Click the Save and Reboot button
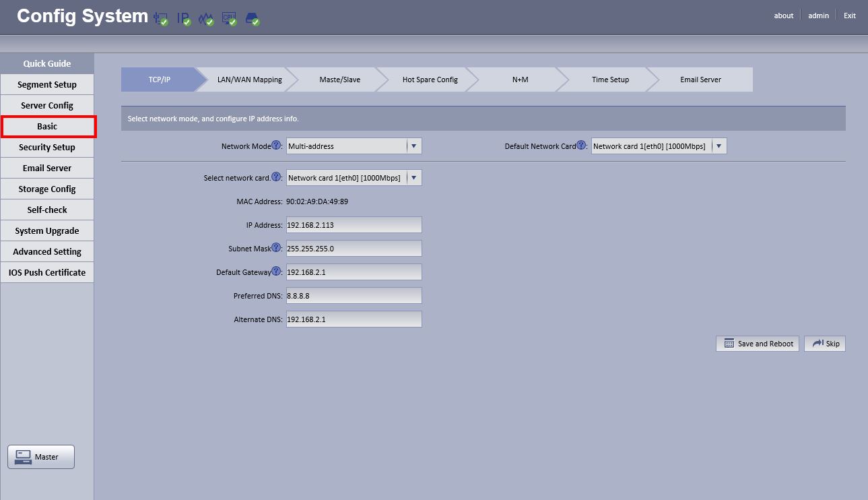 pos(758,344)
